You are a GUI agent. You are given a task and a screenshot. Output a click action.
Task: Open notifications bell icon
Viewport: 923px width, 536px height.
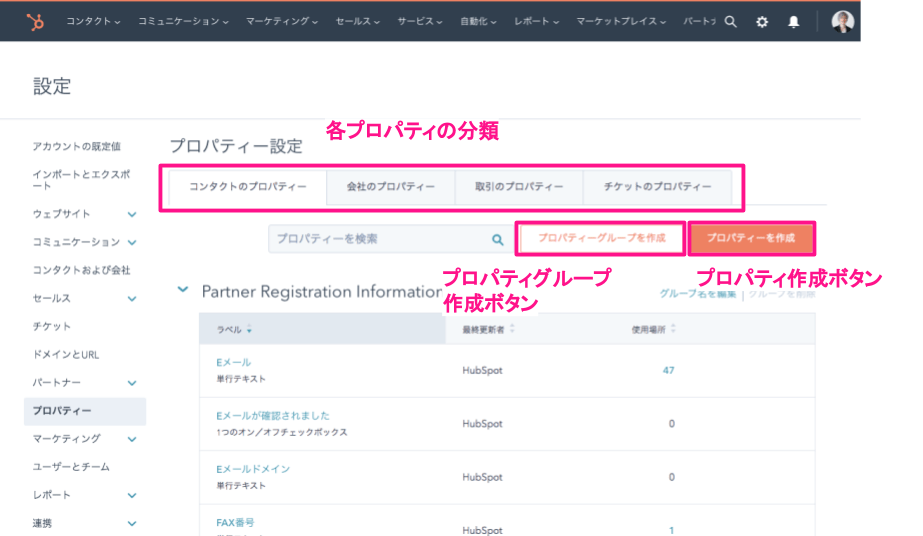[794, 21]
